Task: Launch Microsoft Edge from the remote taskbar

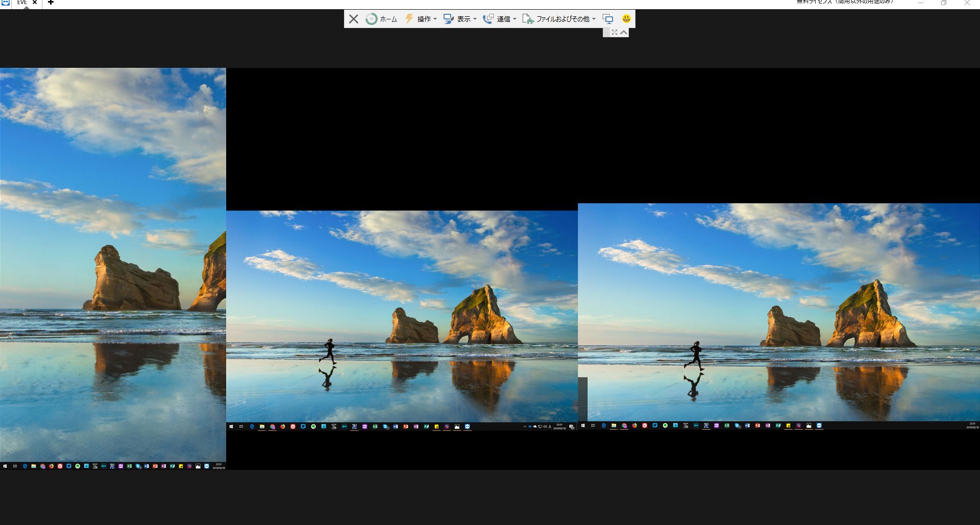Action: (251, 426)
